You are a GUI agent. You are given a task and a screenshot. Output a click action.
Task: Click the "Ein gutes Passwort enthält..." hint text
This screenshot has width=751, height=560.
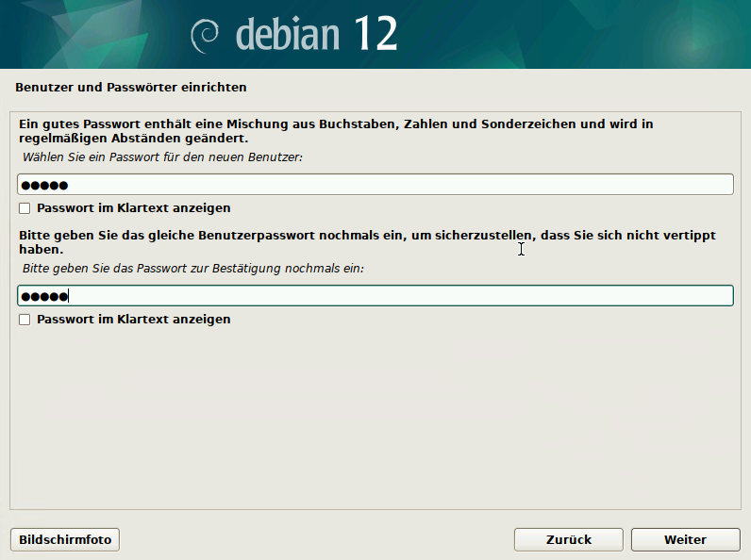point(336,131)
